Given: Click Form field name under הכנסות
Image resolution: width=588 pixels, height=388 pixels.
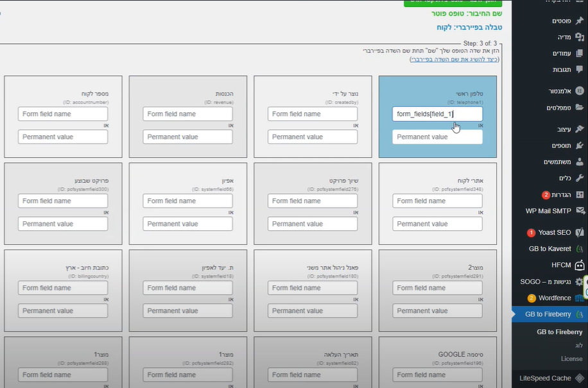Looking at the screenshot, I should 187,114.
